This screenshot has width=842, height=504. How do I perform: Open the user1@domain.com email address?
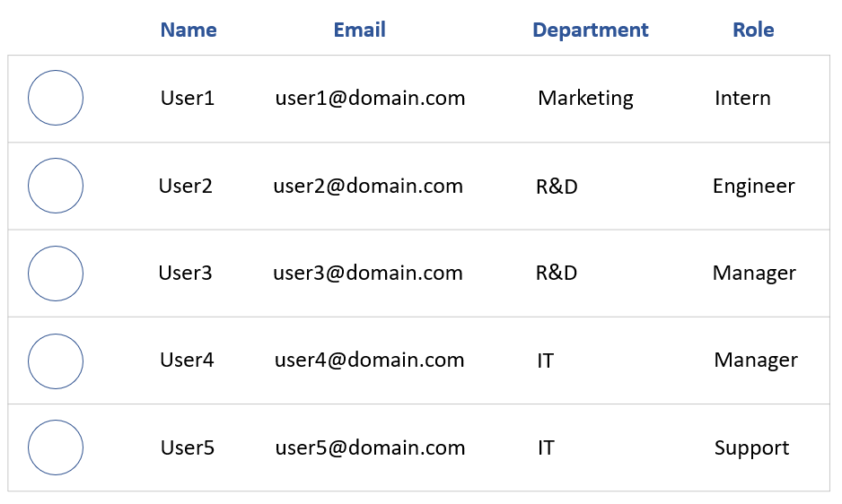(x=370, y=98)
